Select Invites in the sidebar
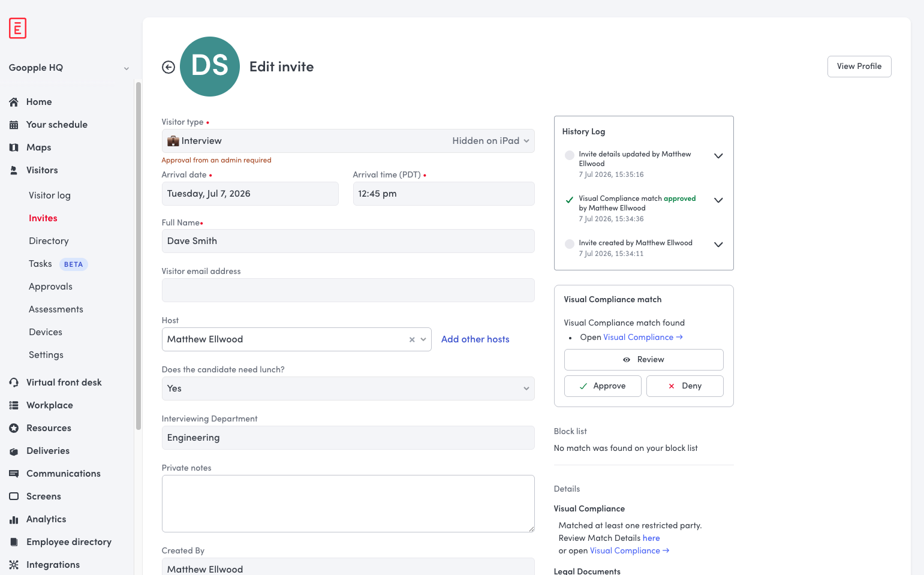The image size is (924, 575). point(43,218)
